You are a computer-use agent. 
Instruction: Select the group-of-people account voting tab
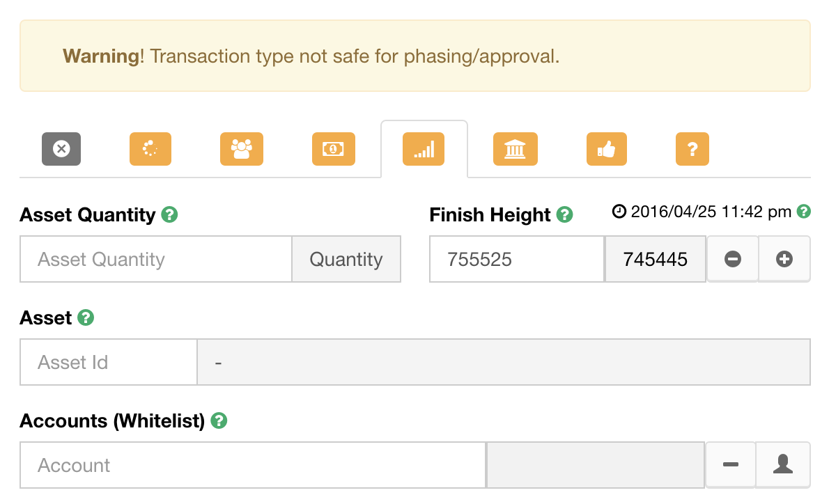click(242, 149)
